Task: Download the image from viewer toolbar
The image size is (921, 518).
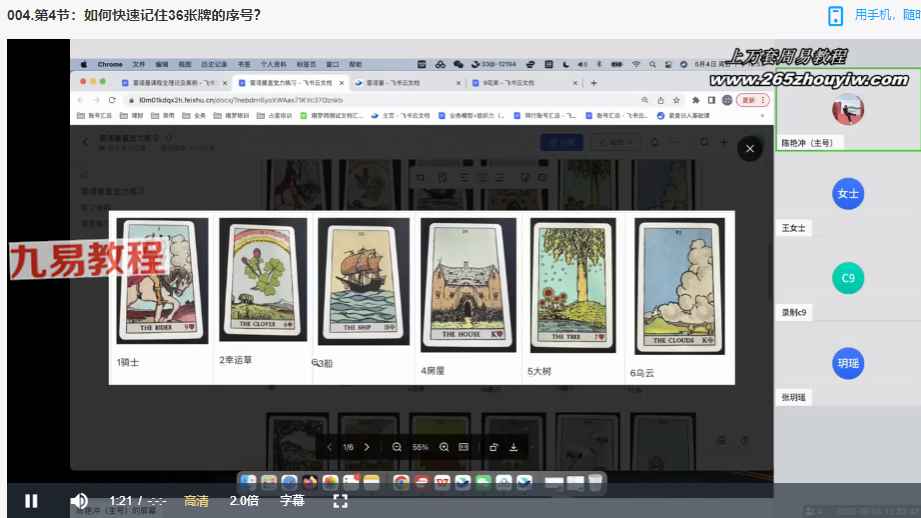Action: coord(513,447)
